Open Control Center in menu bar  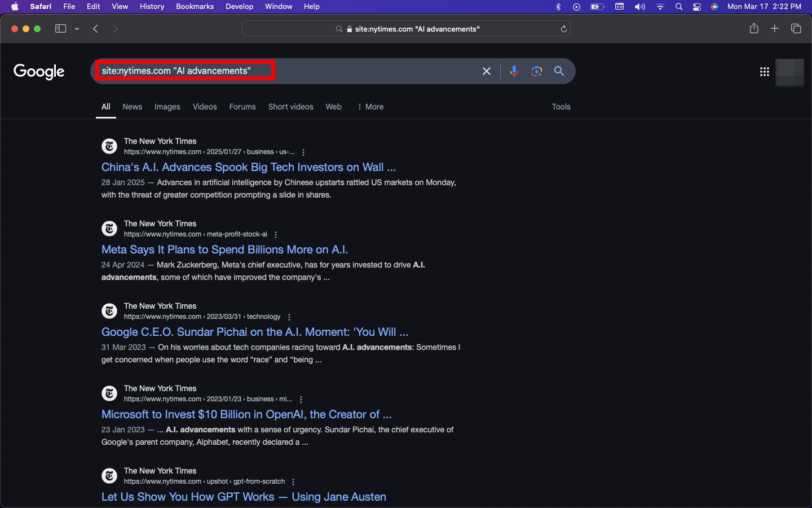(697, 7)
